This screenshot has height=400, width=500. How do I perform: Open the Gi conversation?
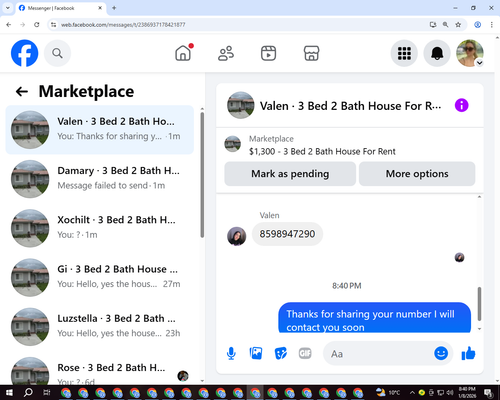tap(100, 277)
